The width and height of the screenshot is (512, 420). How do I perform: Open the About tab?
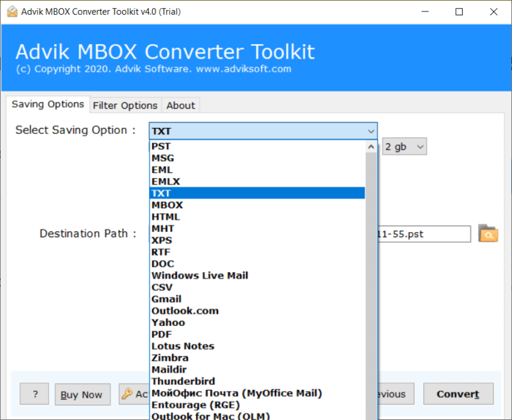click(x=181, y=105)
